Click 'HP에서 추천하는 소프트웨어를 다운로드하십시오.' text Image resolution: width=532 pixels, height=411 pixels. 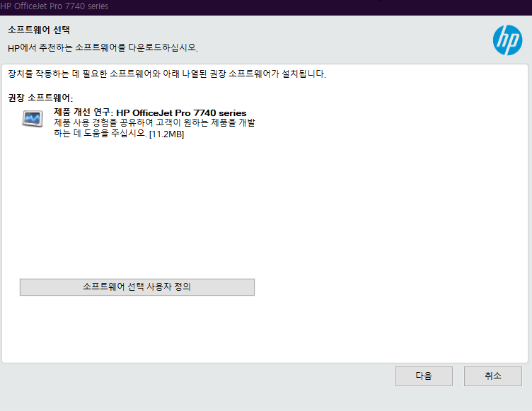[103, 47]
